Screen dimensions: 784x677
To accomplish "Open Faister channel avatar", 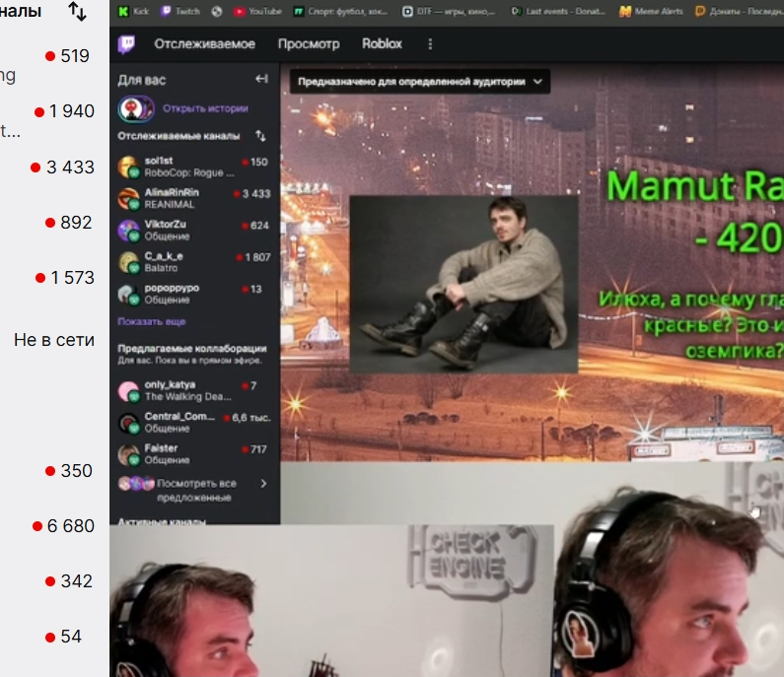I will click(x=128, y=454).
